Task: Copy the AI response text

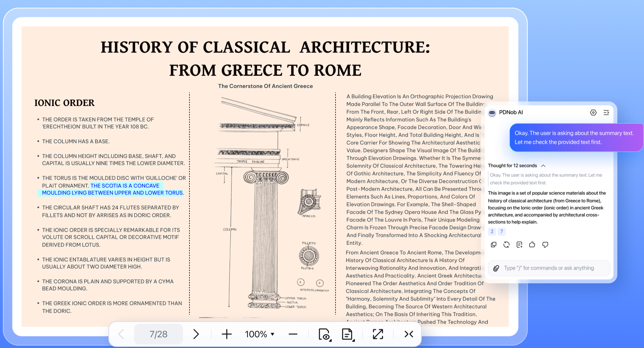Action: 493,245
